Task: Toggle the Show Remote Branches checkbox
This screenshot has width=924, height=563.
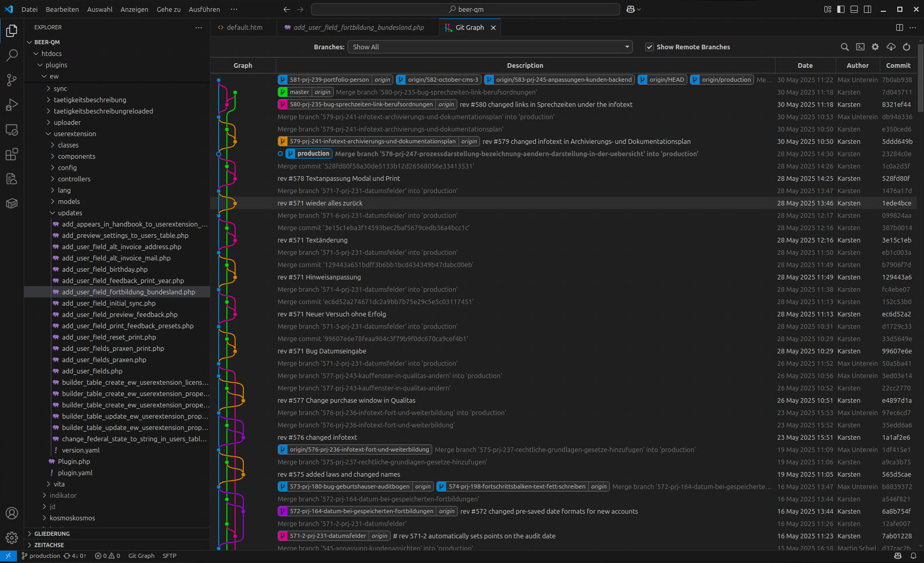Action: tap(649, 47)
